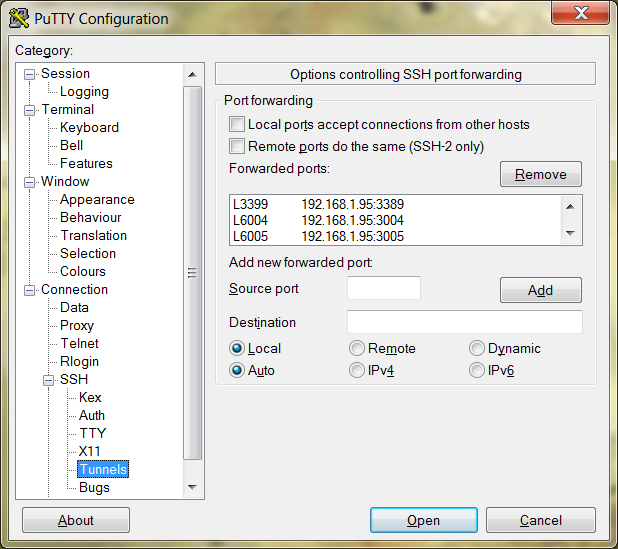Screen dimensions: 618x549
Task: Open the Behaviour category
Action: pyautogui.click(x=90, y=218)
